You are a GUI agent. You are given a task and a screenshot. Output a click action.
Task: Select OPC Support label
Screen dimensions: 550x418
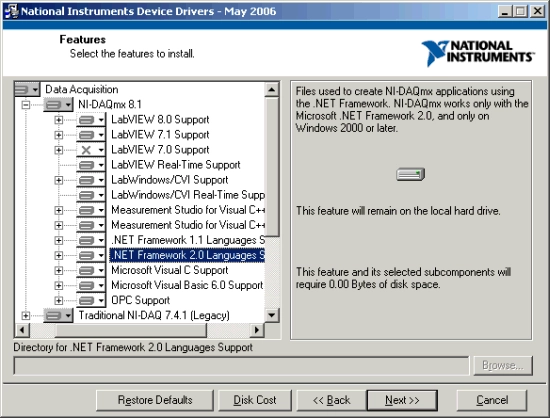tap(140, 301)
